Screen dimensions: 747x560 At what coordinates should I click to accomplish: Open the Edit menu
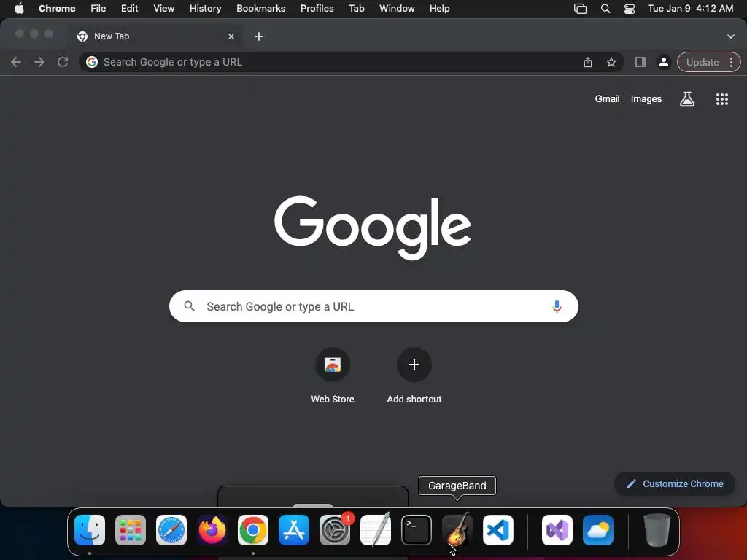130,9
